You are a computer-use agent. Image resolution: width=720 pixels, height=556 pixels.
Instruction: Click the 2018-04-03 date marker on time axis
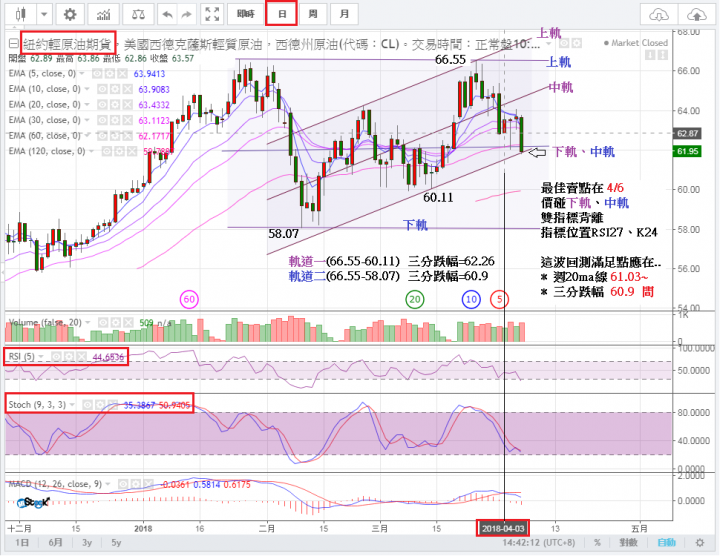coord(503,528)
